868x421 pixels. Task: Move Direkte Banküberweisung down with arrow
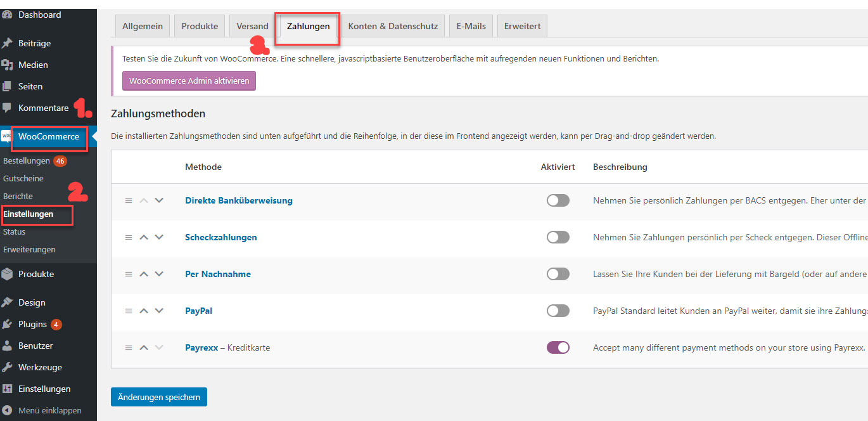point(159,200)
